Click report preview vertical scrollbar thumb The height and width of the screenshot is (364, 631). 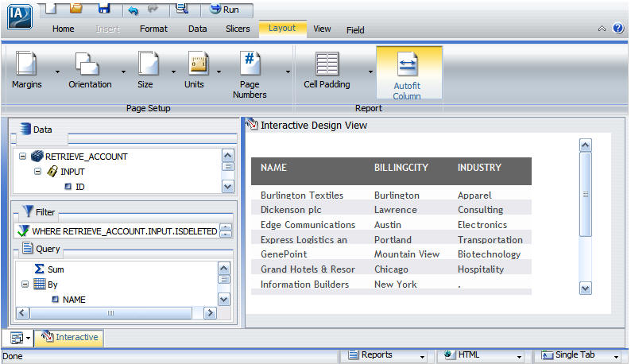click(x=586, y=194)
